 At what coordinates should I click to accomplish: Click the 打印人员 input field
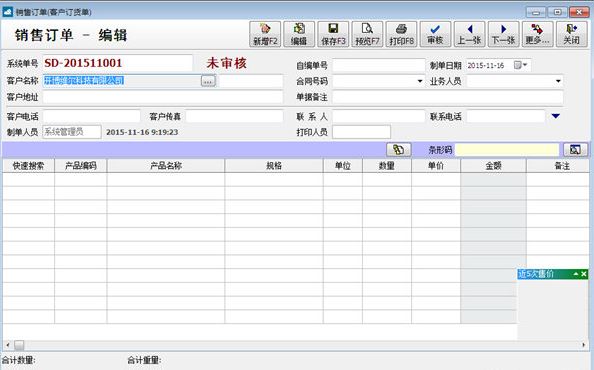(x=361, y=132)
